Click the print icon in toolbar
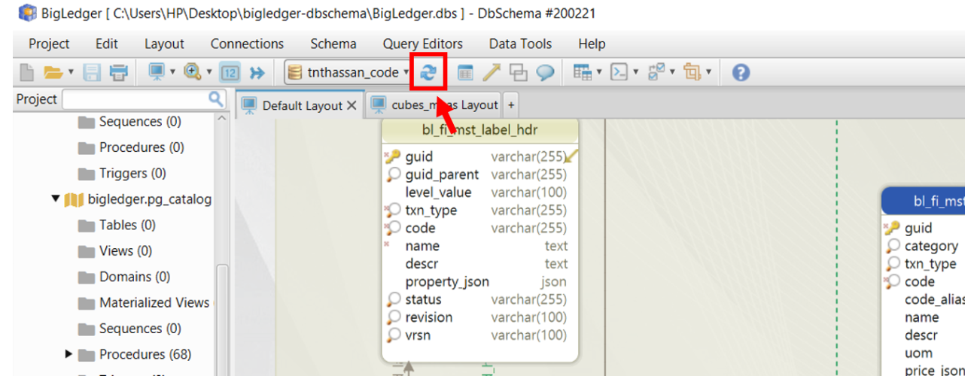Image resolution: width=980 pixels, height=385 pixels. [x=118, y=72]
